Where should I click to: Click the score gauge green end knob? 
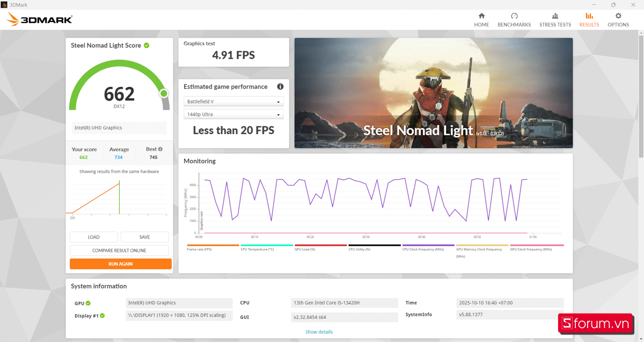point(164,93)
